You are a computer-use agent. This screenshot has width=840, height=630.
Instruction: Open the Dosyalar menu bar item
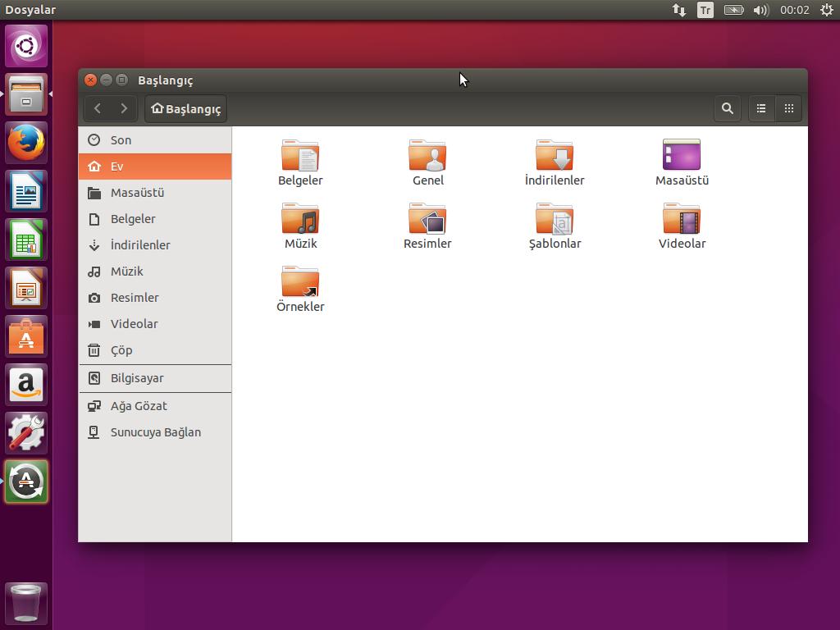click(x=30, y=10)
